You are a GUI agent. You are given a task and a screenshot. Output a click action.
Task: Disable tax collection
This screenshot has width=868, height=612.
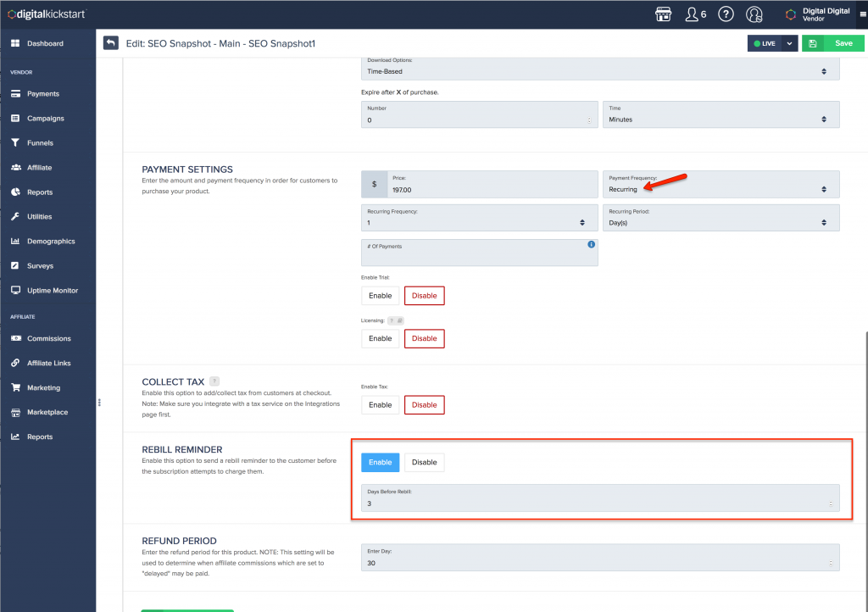(425, 405)
